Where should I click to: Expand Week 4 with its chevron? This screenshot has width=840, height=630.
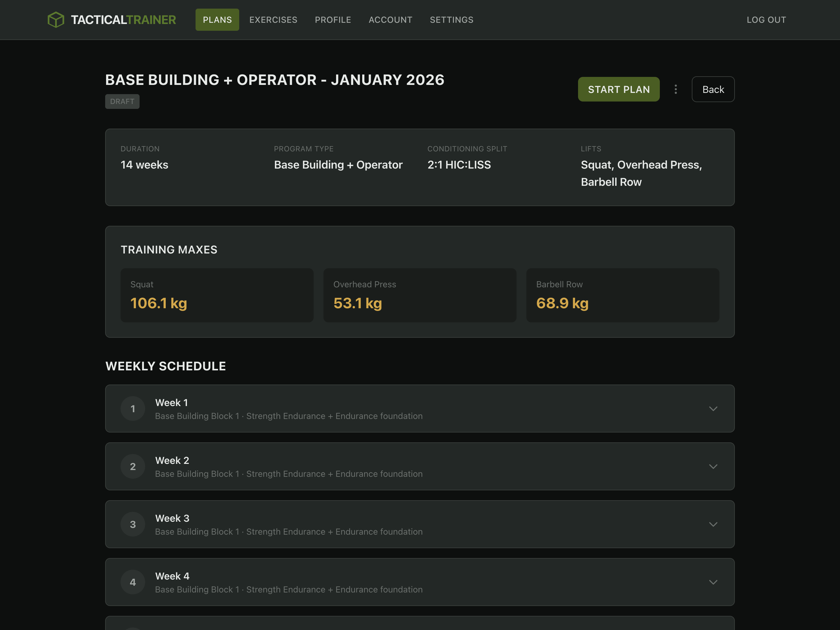tap(713, 582)
